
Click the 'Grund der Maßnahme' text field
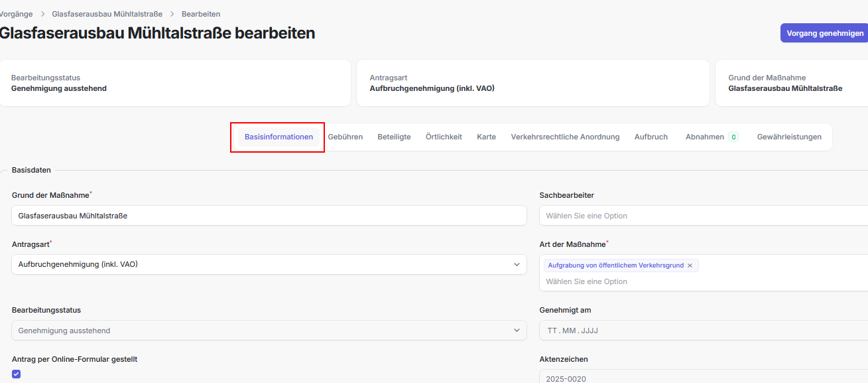269,216
